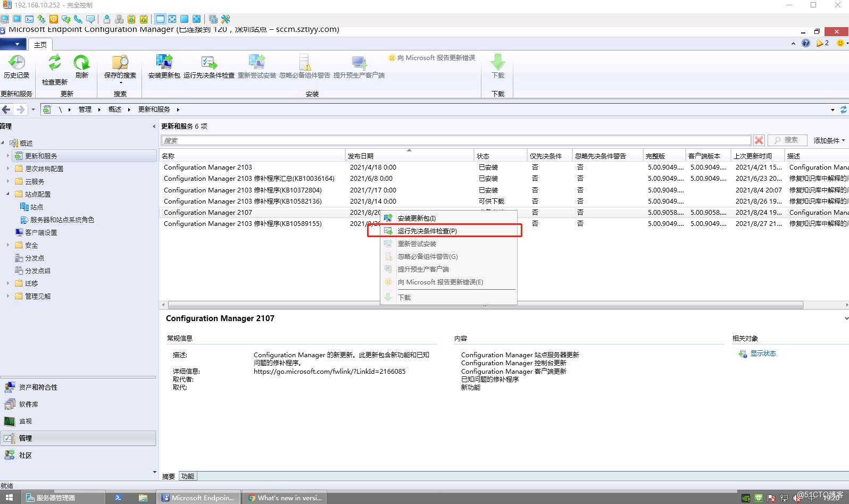Screen dimensions: 849x504
Task: Expand the 云服务 tree node
Action: 8,181
